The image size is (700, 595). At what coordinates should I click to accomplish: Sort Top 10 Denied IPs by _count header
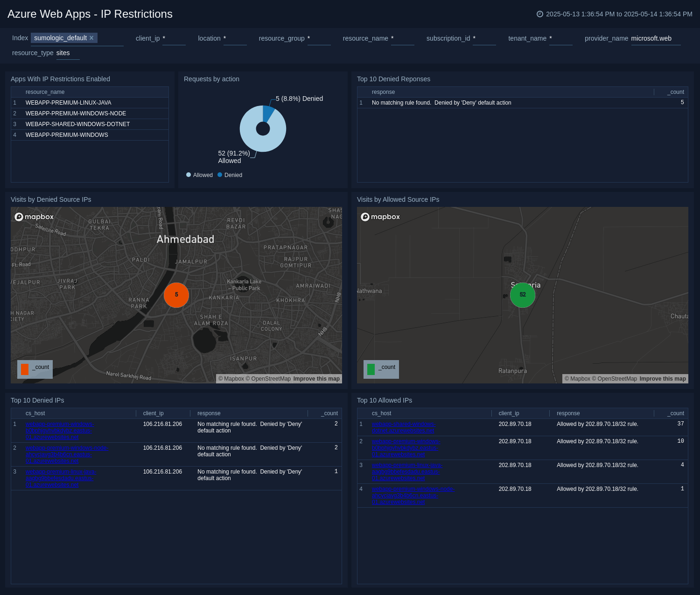[x=329, y=413]
